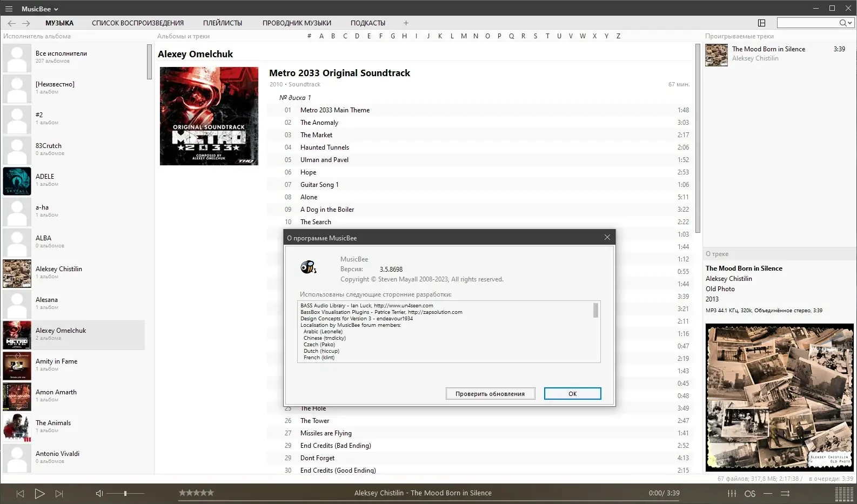Open the ПРОВОДНИК МУЗЫКИ tab
Viewport: 857px width, 504px height.
point(297,23)
